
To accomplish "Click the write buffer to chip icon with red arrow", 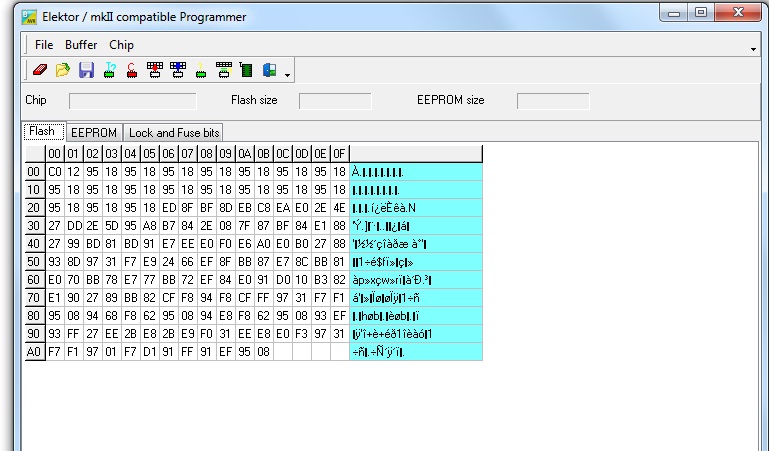I will [x=155, y=70].
